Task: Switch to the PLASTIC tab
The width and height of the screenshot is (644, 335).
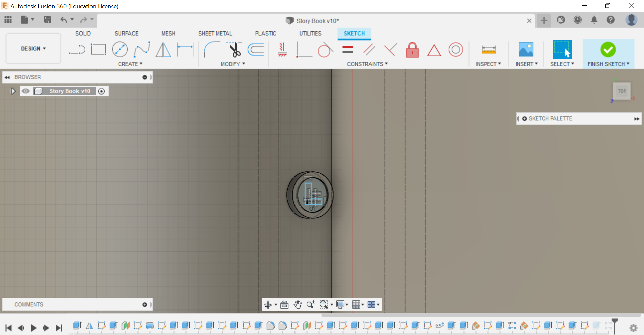Action: (266, 33)
